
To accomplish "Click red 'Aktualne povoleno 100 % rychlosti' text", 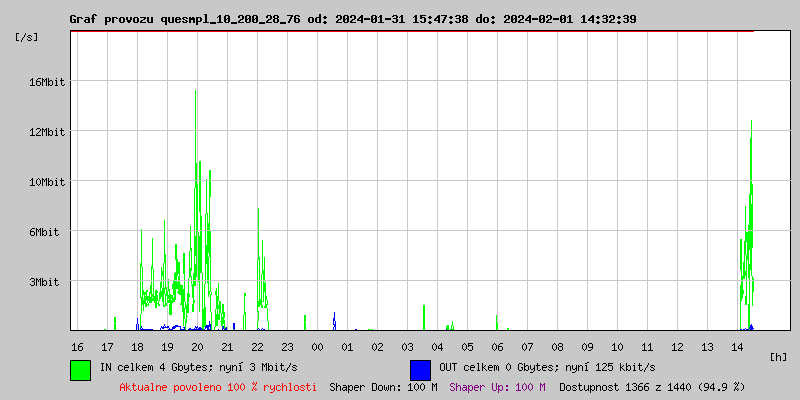I will (218, 387).
